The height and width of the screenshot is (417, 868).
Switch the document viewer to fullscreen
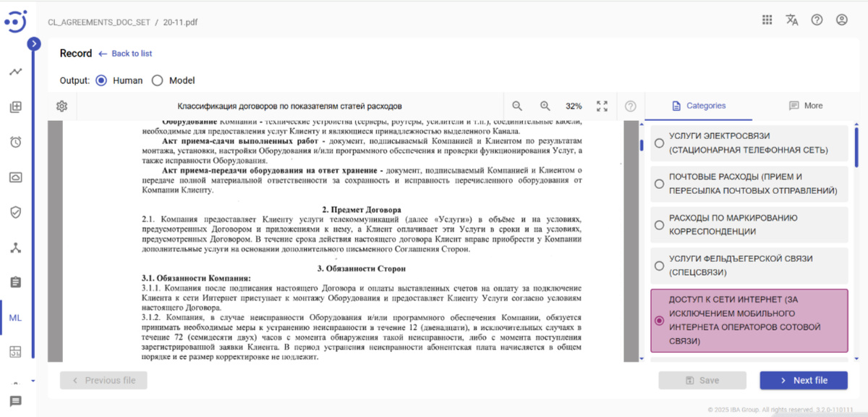[602, 106]
